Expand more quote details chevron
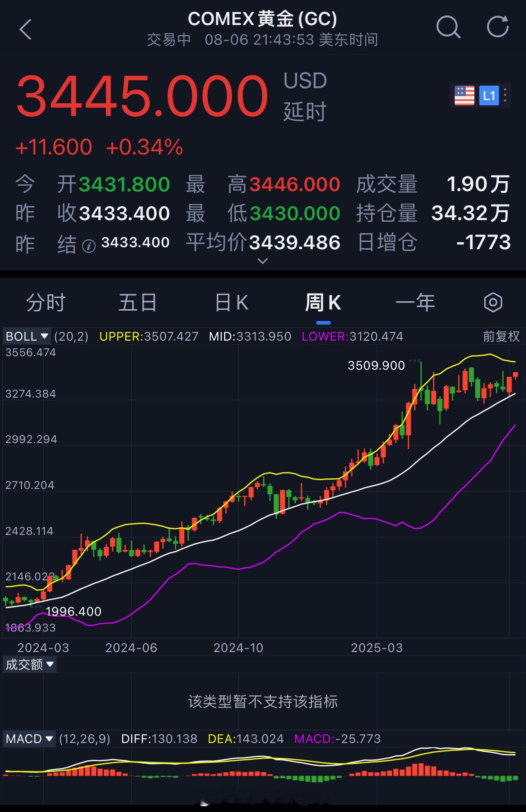 pyautogui.click(x=263, y=261)
